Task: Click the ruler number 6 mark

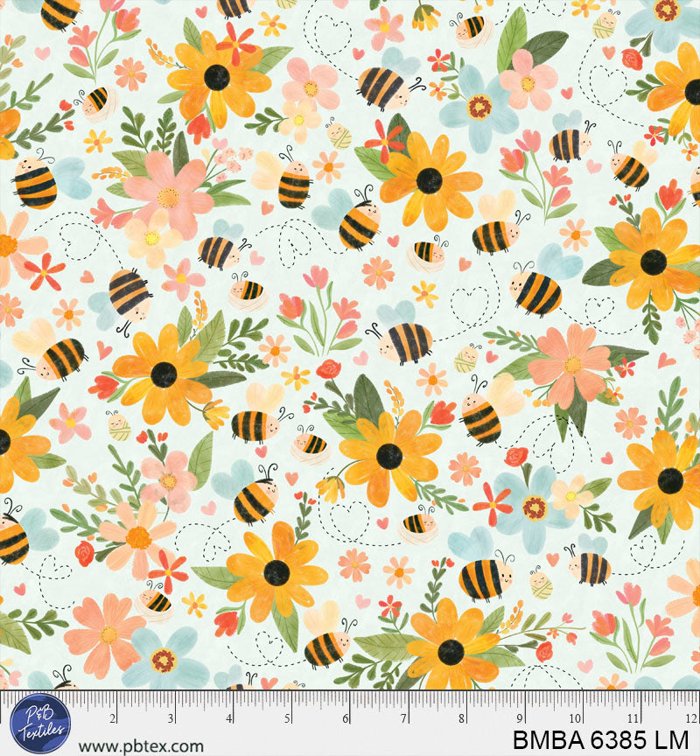Action: (x=346, y=718)
